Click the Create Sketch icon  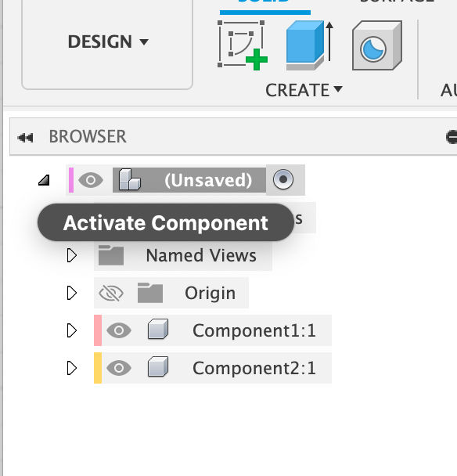click(x=243, y=45)
